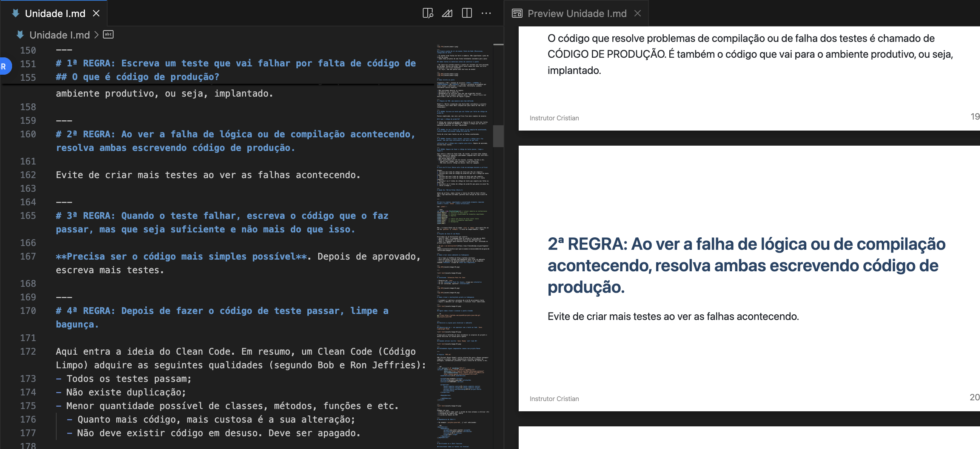Viewport: 980px width, 449px height.
Task: Click the '---' separator on line 164
Action: coord(64,202)
